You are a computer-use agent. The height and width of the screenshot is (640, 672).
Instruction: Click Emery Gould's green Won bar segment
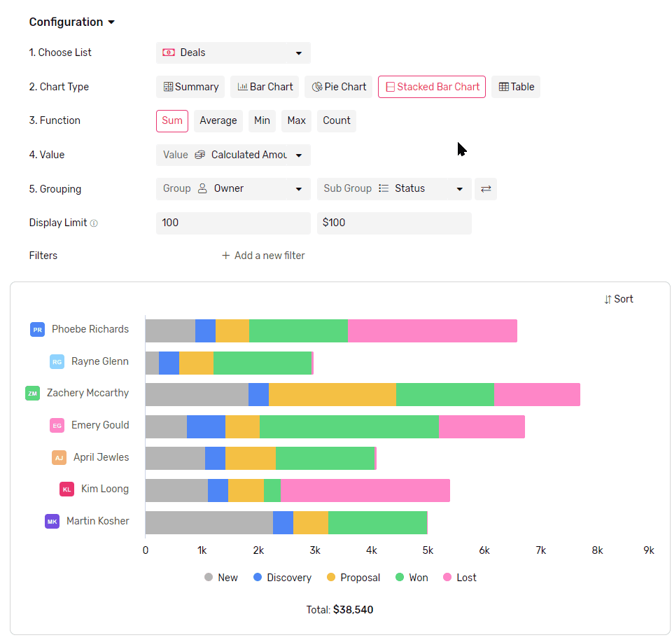coord(349,426)
